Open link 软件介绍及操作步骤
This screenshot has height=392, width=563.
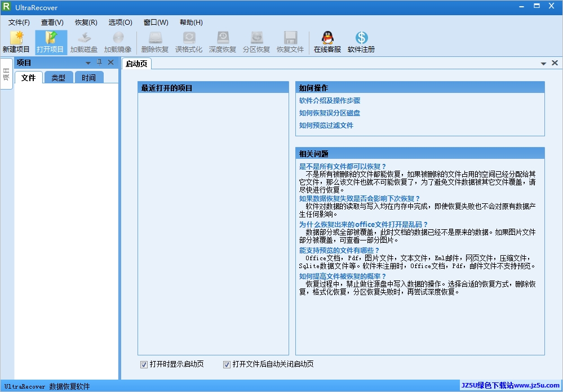point(330,100)
